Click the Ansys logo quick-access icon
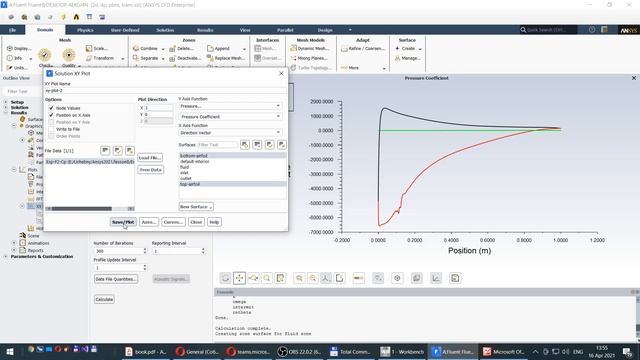Screen dimensions: 640x360 click(76, 17)
